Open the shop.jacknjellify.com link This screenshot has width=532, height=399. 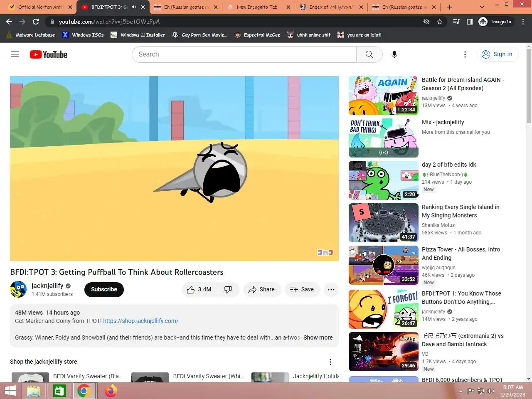pyautogui.click(x=140, y=321)
